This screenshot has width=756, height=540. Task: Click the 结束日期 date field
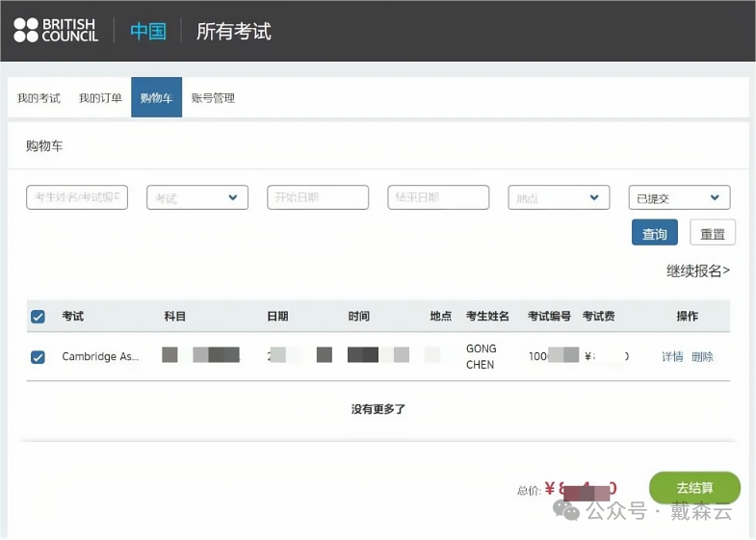point(438,197)
